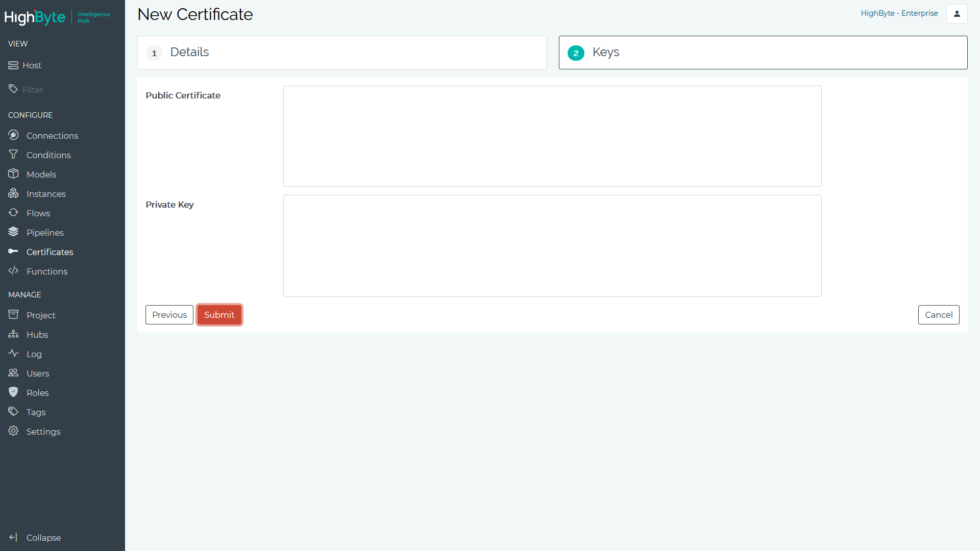Click the Public Certificate input field
The image size is (980, 551).
pos(552,136)
